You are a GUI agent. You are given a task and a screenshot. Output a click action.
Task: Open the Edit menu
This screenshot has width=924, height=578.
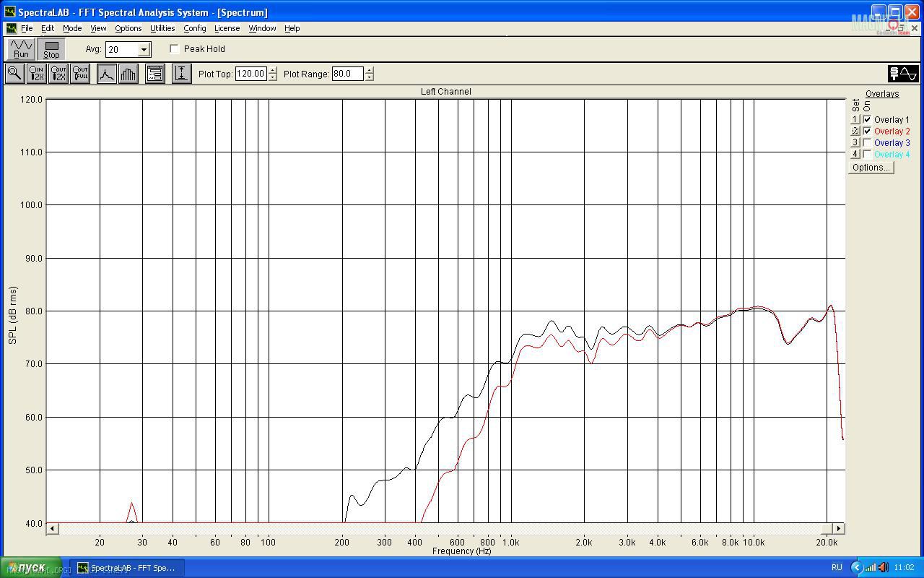point(48,28)
